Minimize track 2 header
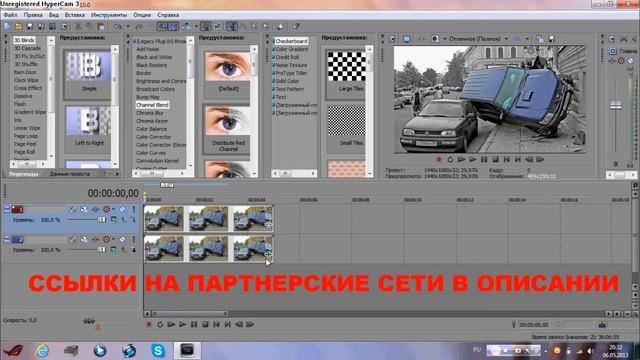The height and width of the screenshot is (360, 640). (x=7, y=239)
